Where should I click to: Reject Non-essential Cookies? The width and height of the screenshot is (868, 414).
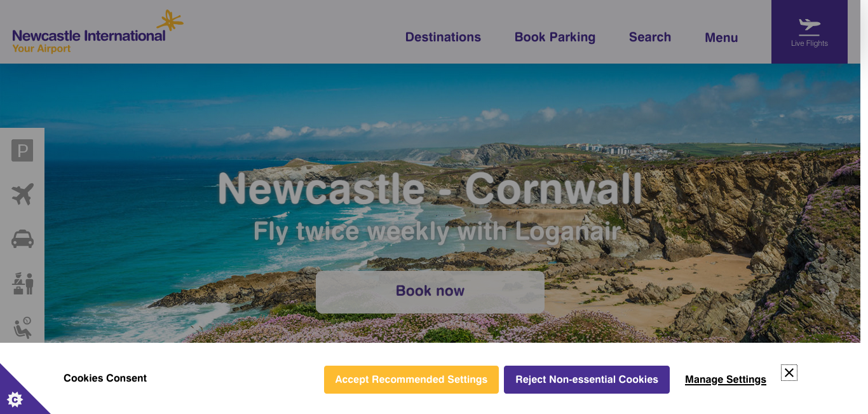(x=587, y=380)
